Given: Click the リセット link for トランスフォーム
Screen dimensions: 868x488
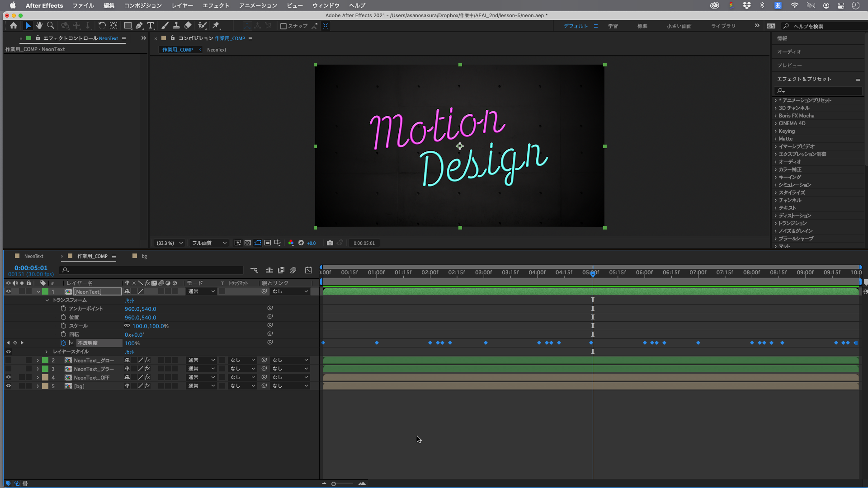Looking at the screenshot, I should click(x=129, y=300).
